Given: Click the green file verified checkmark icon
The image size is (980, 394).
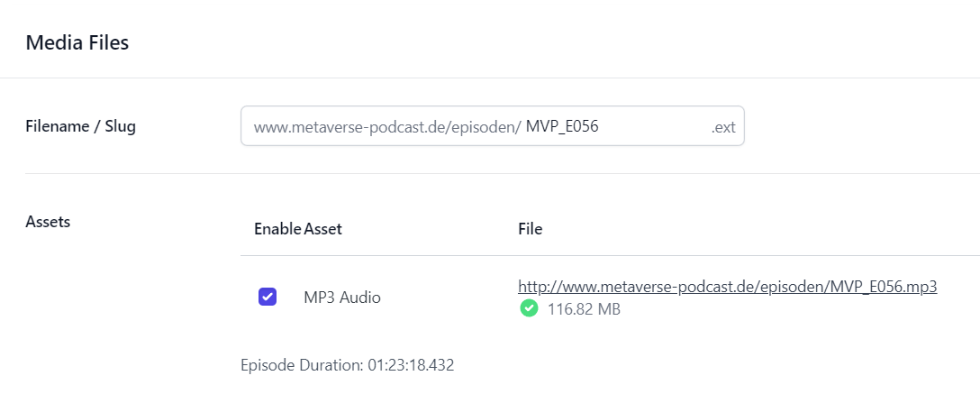Looking at the screenshot, I should [529, 308].
